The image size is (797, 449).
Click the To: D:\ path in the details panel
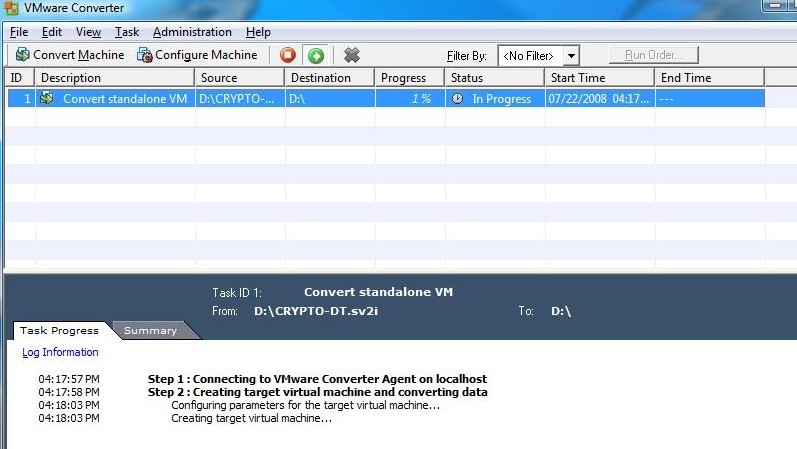click(561, 311)
